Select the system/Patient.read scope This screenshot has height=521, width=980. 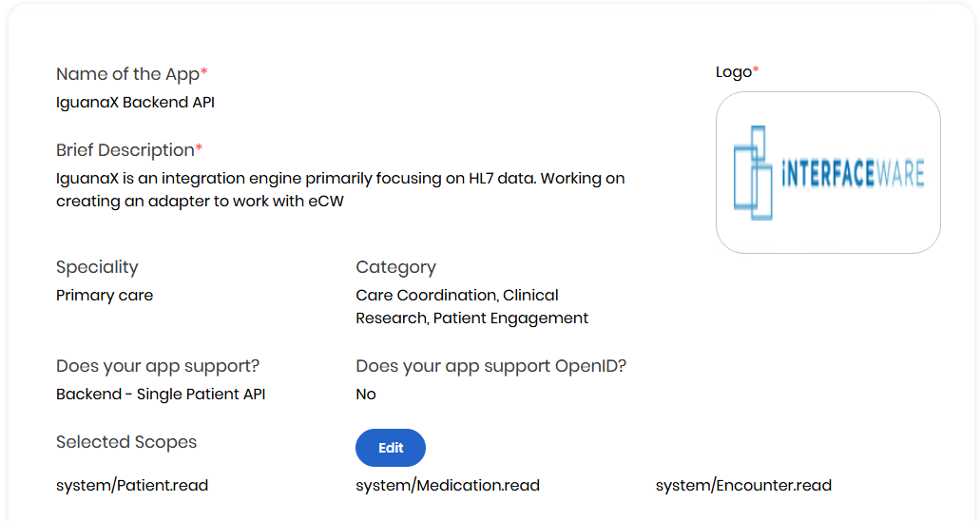click(132, 486)
